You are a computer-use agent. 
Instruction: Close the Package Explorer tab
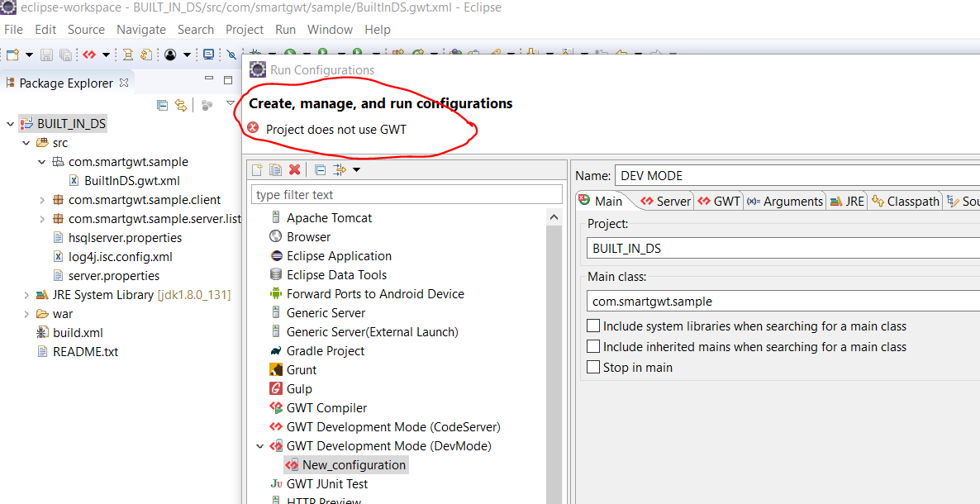[x=124, y=83]
